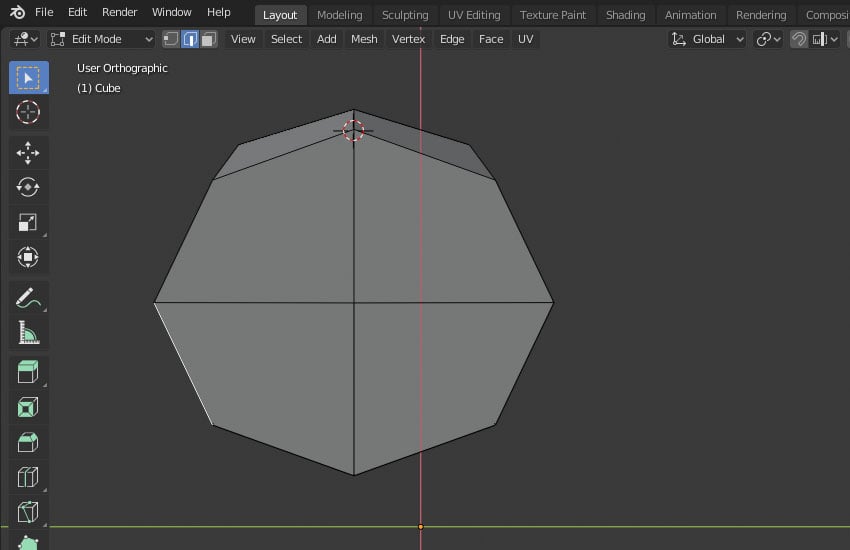Open the Edit Mode dropdown
This screenshot has width=850, height=550.
tap(101, 39)
